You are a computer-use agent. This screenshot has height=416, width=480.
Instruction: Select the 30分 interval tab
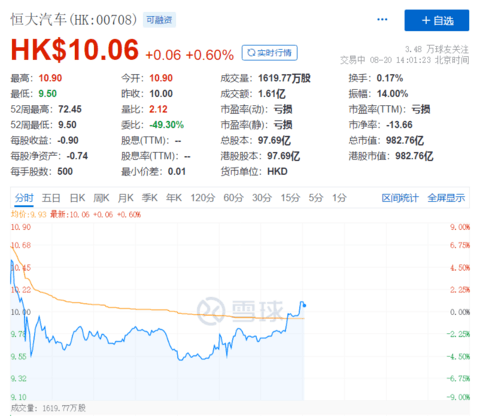[x=262, y=198]
